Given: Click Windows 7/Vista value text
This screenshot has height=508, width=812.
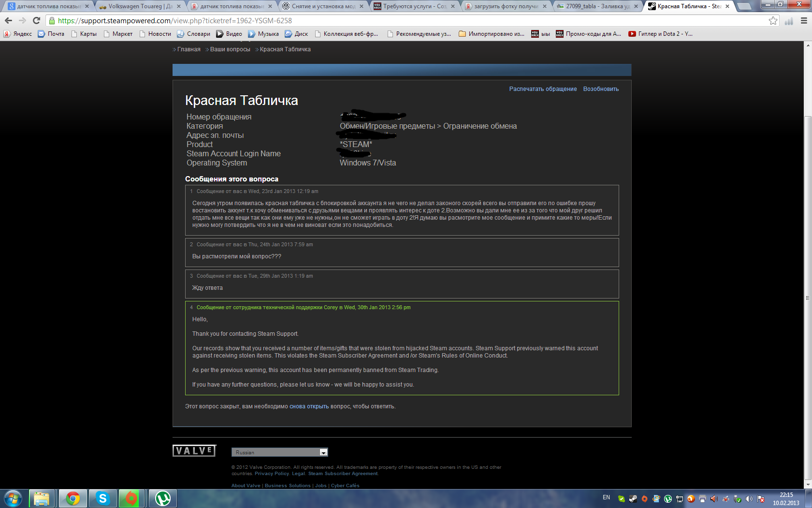Looking at the screenshot, I should (368, 163).
